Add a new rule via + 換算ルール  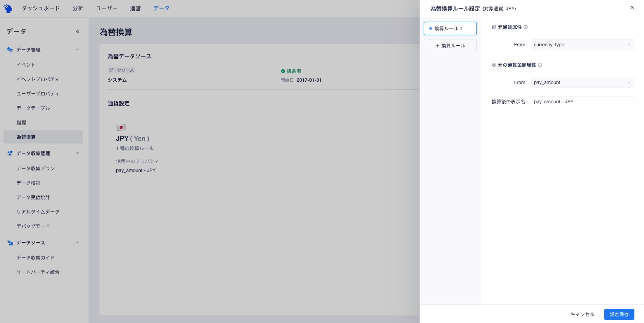pos(450,45)
